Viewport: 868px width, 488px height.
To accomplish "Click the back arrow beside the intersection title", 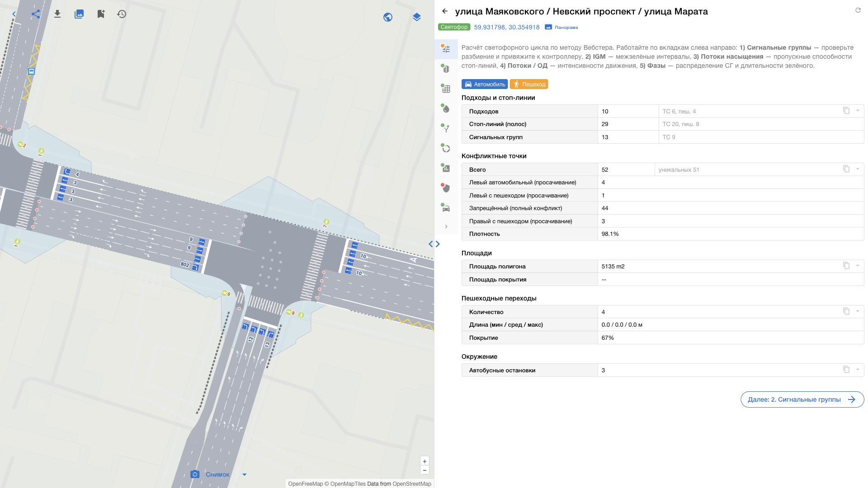I will click(x=445, y=11).
